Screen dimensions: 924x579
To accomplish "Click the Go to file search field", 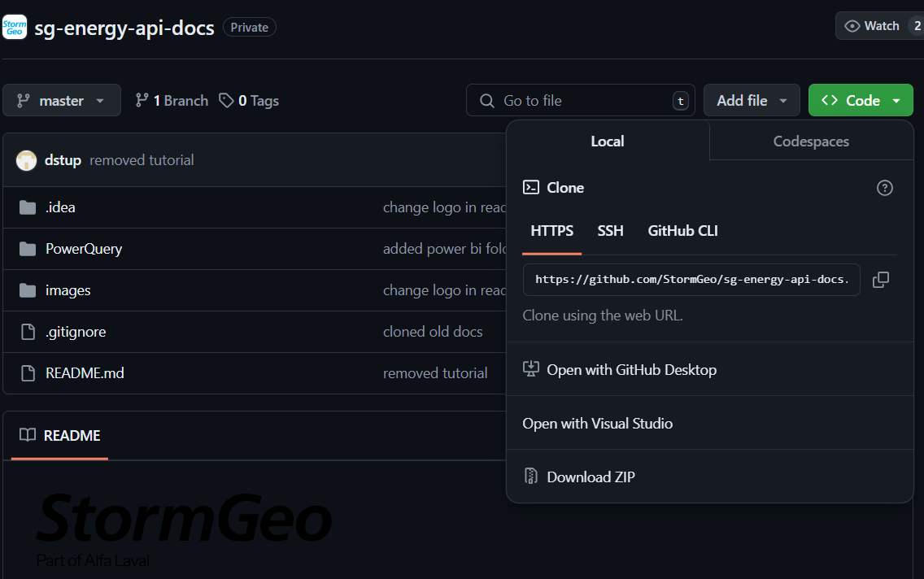I will 580,101.
